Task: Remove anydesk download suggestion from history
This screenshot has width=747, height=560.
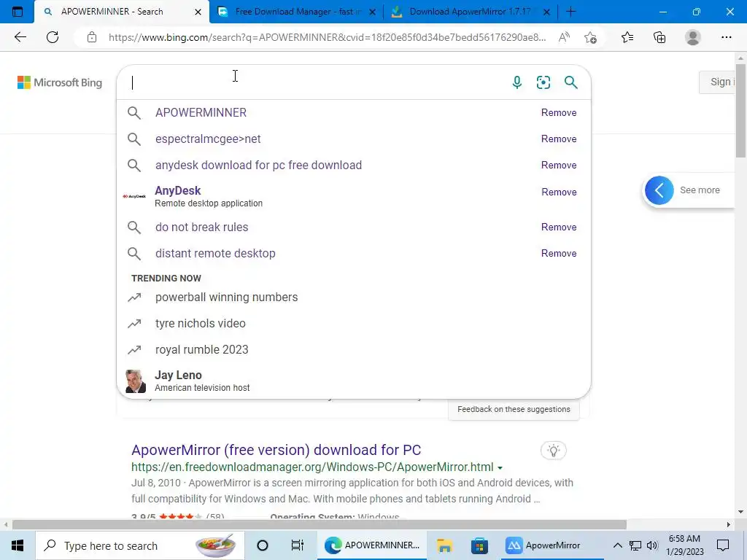Action: coord(558,166)
